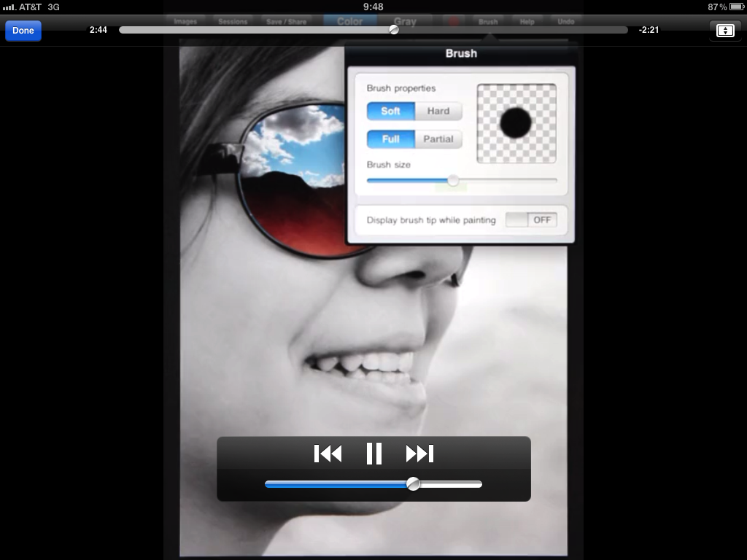Skip forward to the next track
The image size is (747, 560).
[x=419, y=454]
